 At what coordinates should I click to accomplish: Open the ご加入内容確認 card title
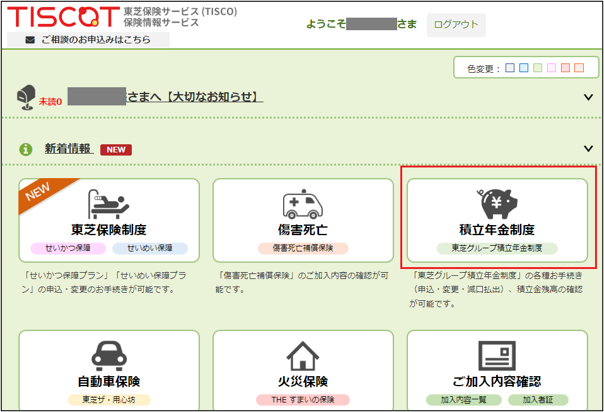tap(497, 382)
